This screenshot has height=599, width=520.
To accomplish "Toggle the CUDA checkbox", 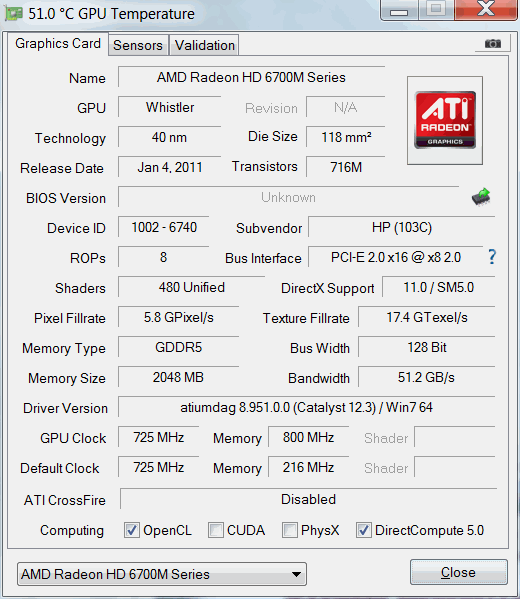I will click(216, 530).
